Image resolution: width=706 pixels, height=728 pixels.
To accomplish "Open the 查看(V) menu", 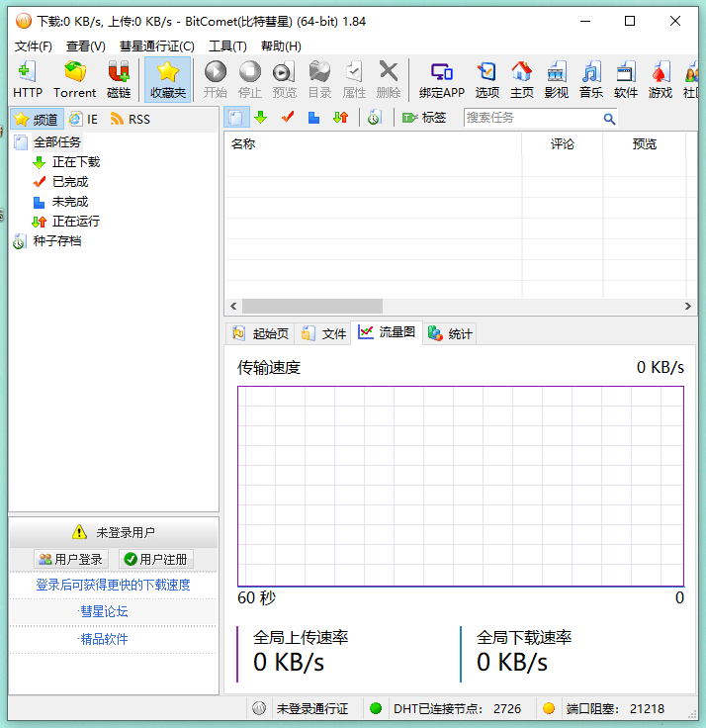I will (x=86, y=45).
